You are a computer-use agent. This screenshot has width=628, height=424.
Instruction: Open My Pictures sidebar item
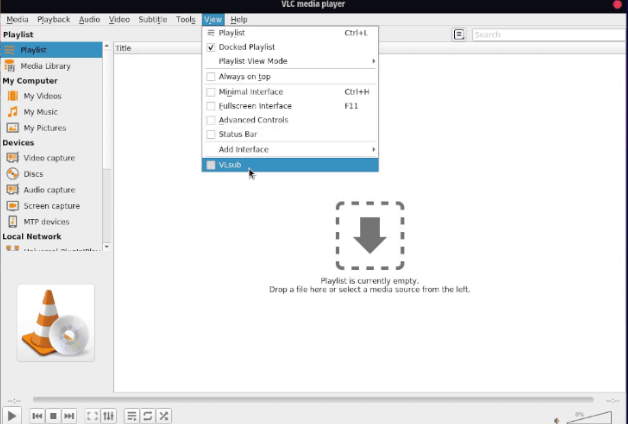pyautogui.click(x=51, y=128)
